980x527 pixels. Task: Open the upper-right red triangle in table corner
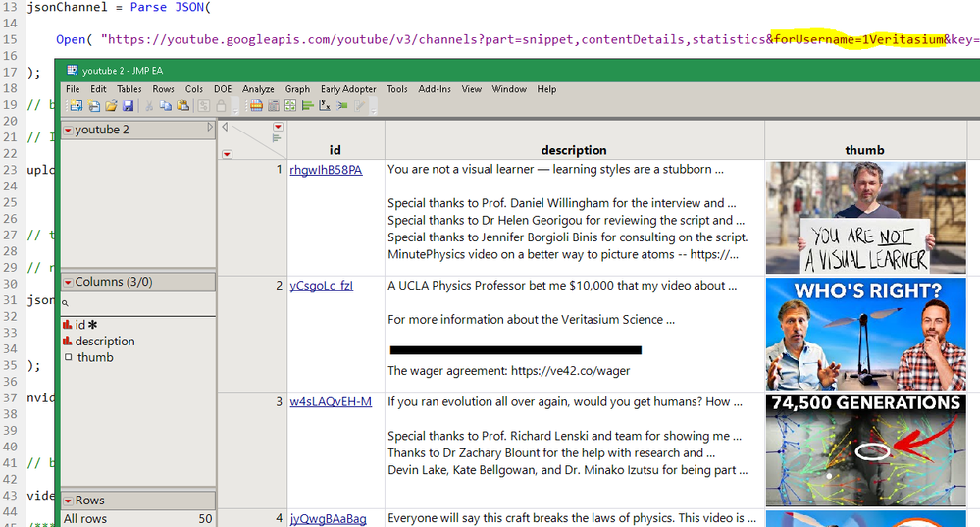[x=279, y=127]
